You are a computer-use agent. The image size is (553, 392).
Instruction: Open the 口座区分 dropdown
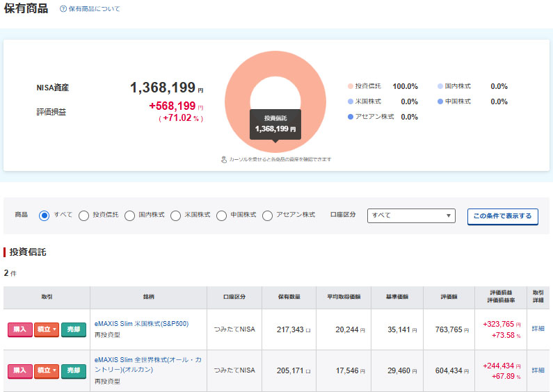click(x=410, y=215)
